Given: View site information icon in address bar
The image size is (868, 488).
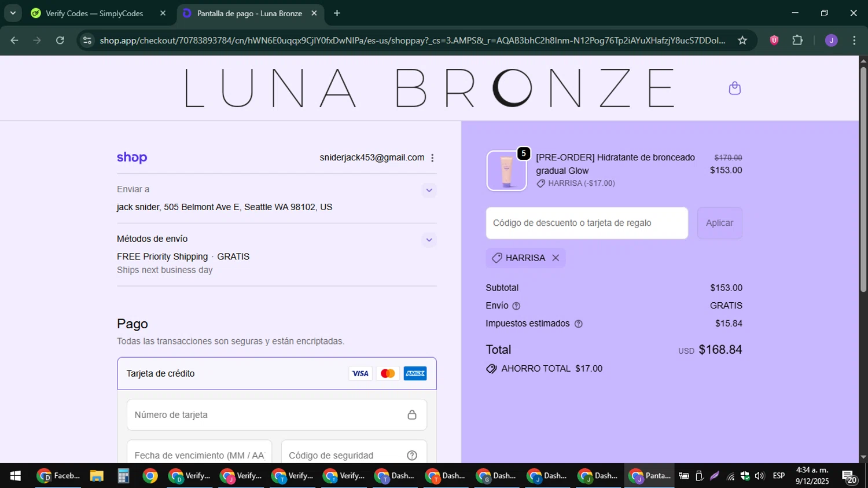Looking at the screenshot, I should [87, 41].
